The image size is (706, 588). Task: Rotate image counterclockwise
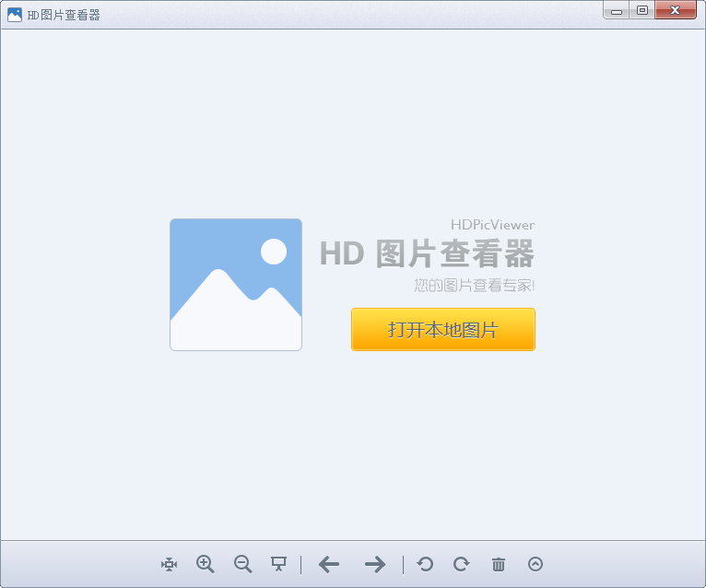coord(425,564)
